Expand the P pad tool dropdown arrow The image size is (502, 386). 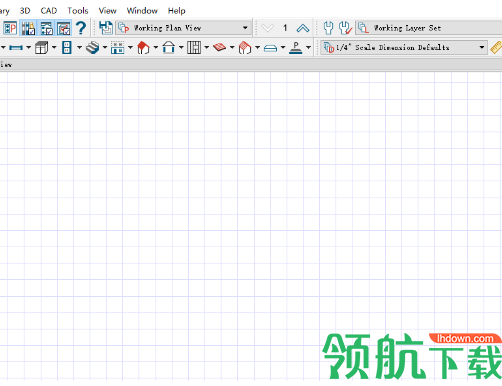[308, 48]
